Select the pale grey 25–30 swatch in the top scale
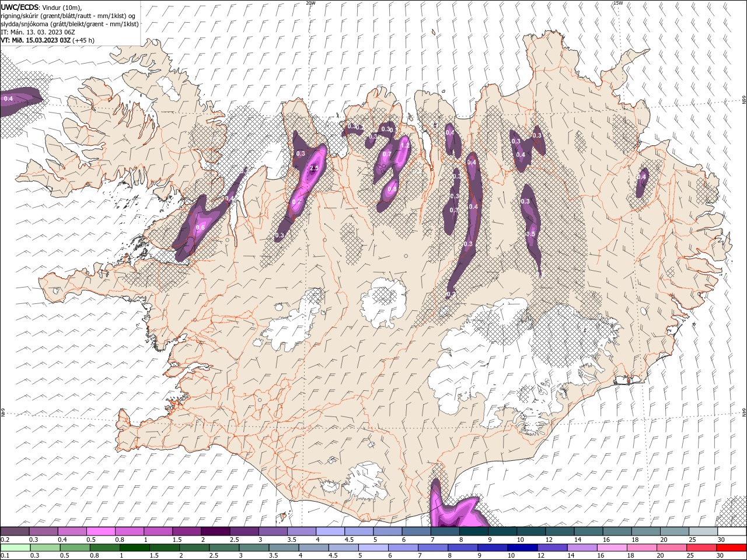Image resolution: width=747 pixels, height=560 pixels. tap(703, 531)
